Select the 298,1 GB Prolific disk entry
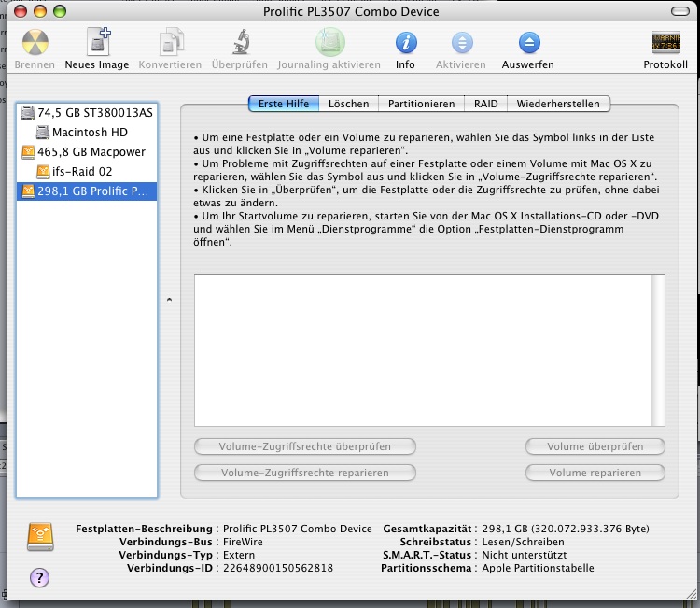700x608 pixels. click(x=87, y=191)
